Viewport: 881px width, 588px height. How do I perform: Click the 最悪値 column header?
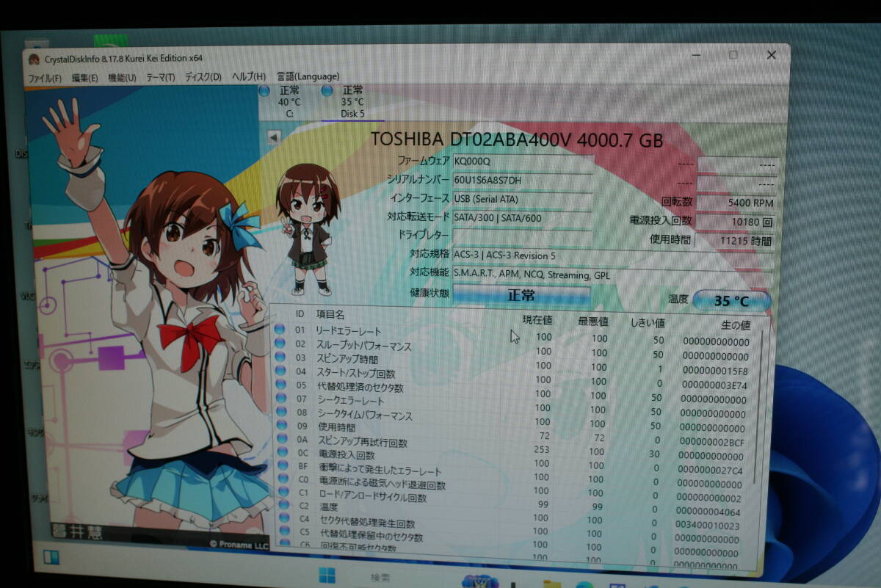(593, 322)
